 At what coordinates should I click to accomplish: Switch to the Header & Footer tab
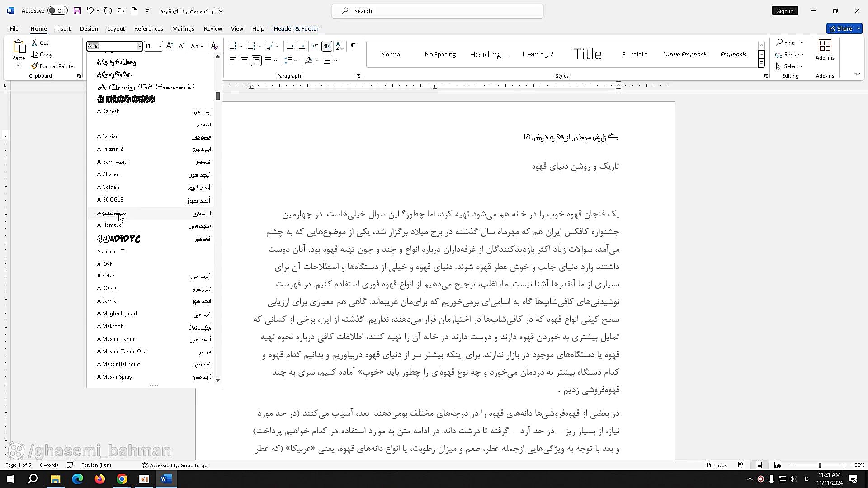[x=296, y=28]
